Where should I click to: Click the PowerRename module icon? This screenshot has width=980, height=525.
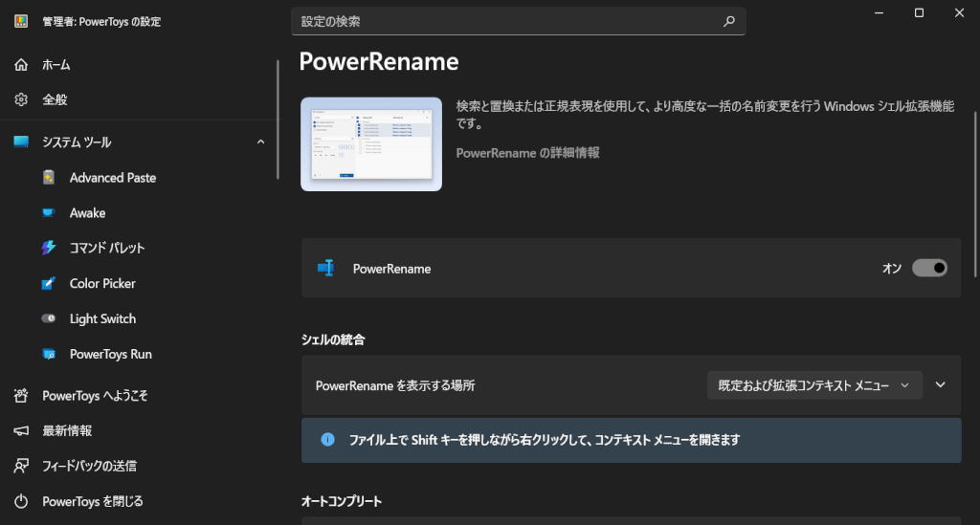[325, 269]
